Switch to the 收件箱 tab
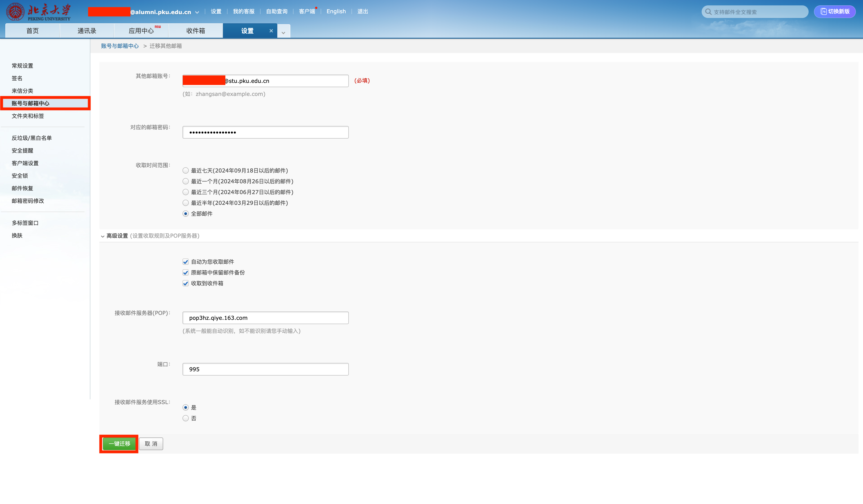The width and height of the screenshot is (863, 504). click(196, 31)
